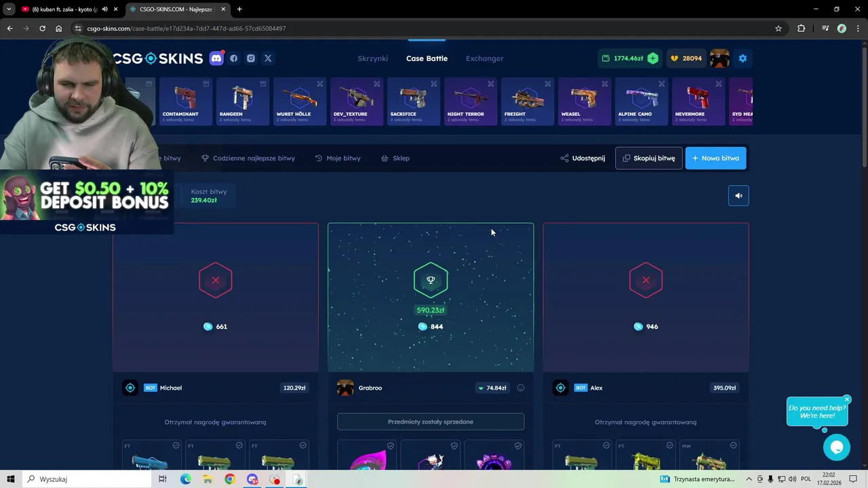Click Grabroo's 74.84zł value badge
This screenshot has width=868, height=488.
click(x=492, y=388)
